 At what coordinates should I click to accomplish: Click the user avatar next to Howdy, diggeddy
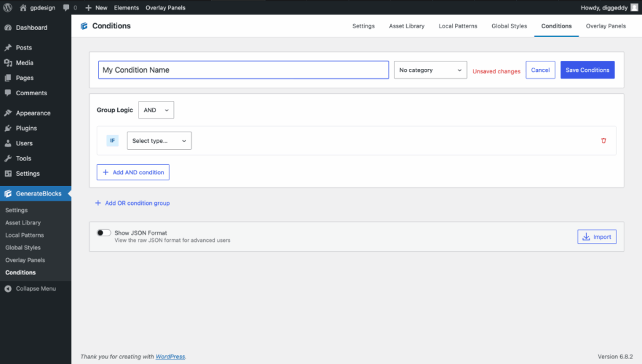click(634, 8)
